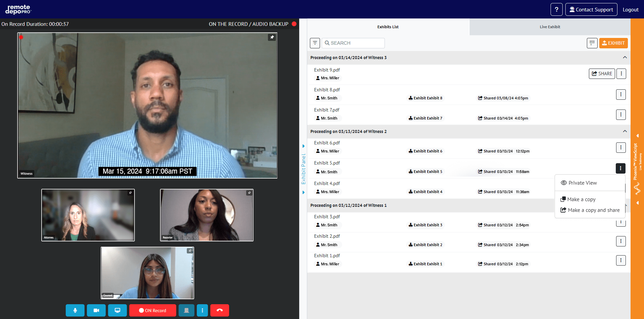
Task: Open the exhibits filter button
Action: [x=315, y=43]
